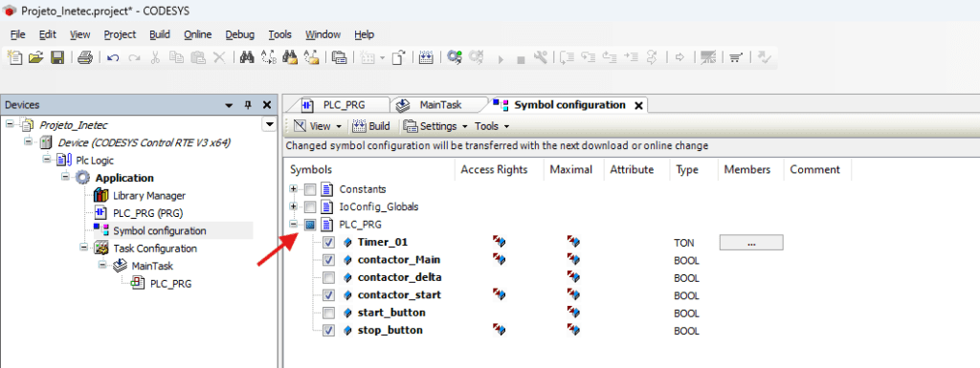Screen dimensions: 980x368
Task: Open the Settings dropdown in symbol toolbar
Action: [x=436, y=126]
